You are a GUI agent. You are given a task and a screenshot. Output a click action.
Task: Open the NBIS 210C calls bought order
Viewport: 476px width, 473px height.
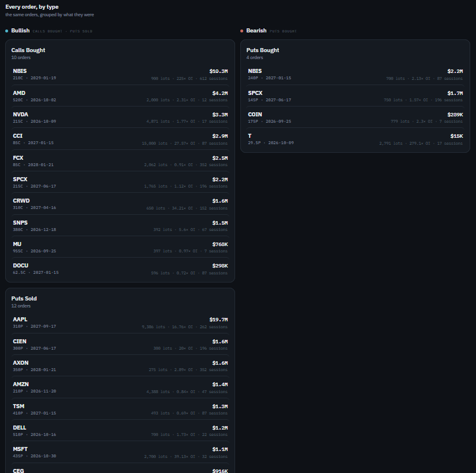[x=120, y=74]
